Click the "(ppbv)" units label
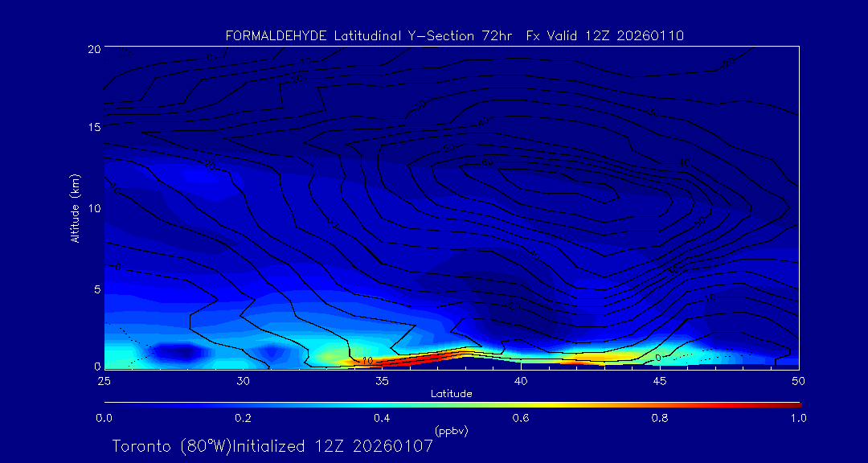 click(452, 431)
